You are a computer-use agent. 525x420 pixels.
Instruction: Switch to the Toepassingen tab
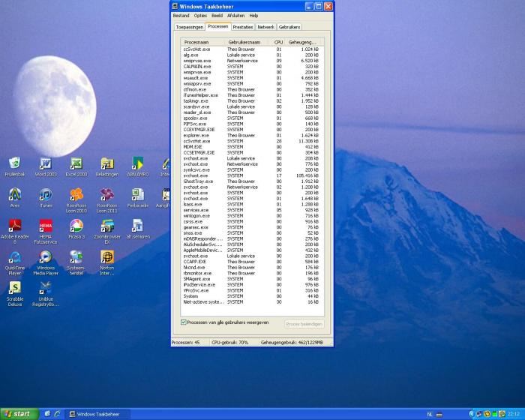pos(190,26)
